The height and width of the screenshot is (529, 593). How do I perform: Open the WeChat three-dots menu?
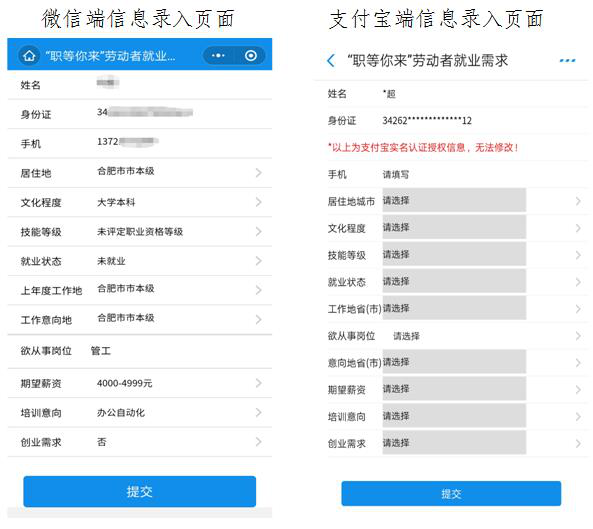218,56
